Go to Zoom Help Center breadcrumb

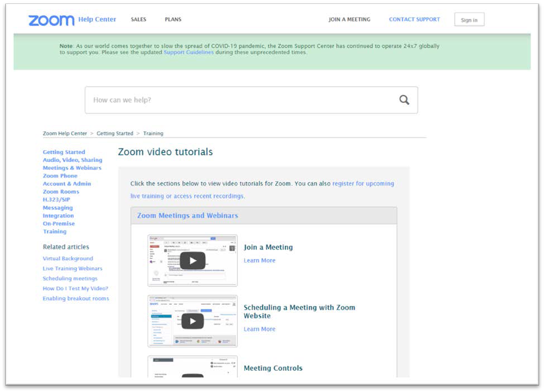pos(65,133)
